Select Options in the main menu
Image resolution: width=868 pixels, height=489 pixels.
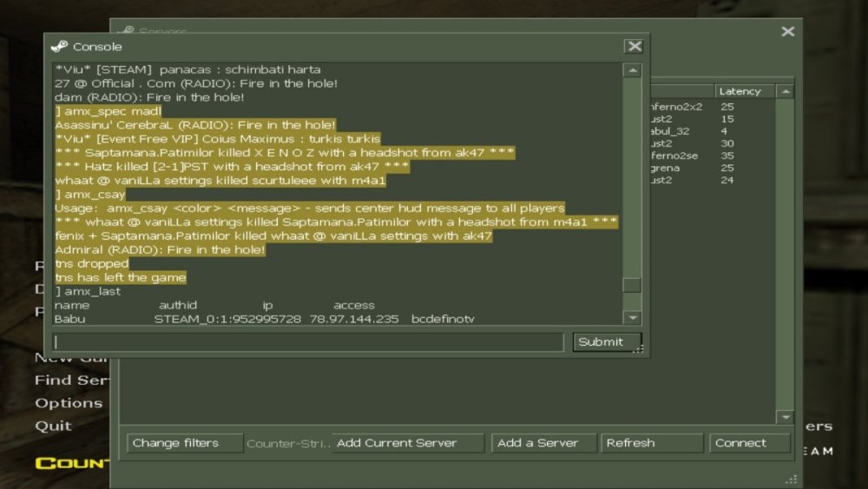coord(69,403)
